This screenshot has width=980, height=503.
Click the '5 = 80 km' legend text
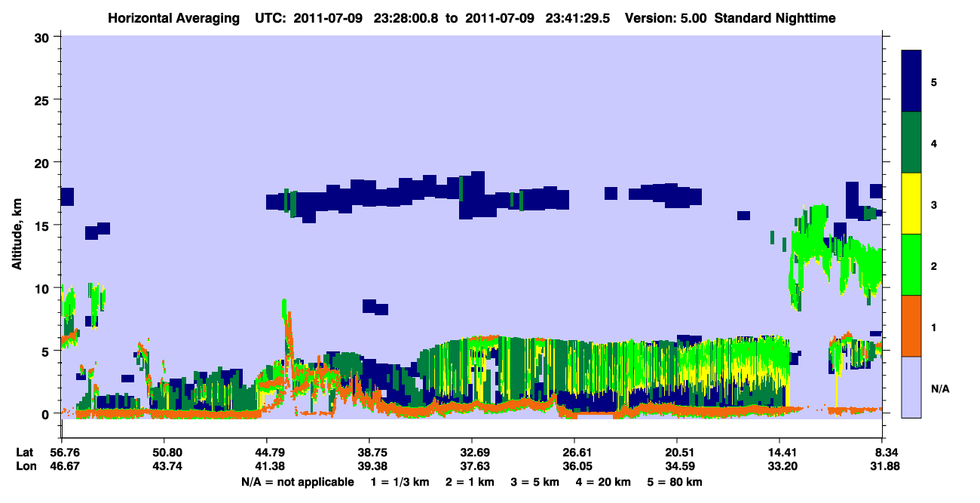click(x=675, y=482)
